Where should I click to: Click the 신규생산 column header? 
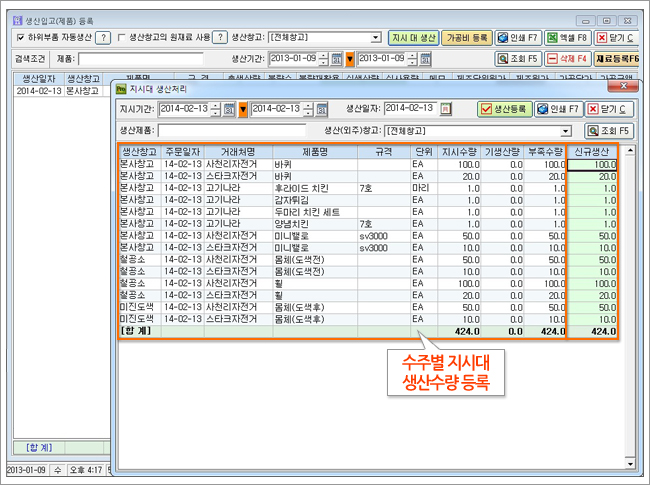click(x=592, y=152)
